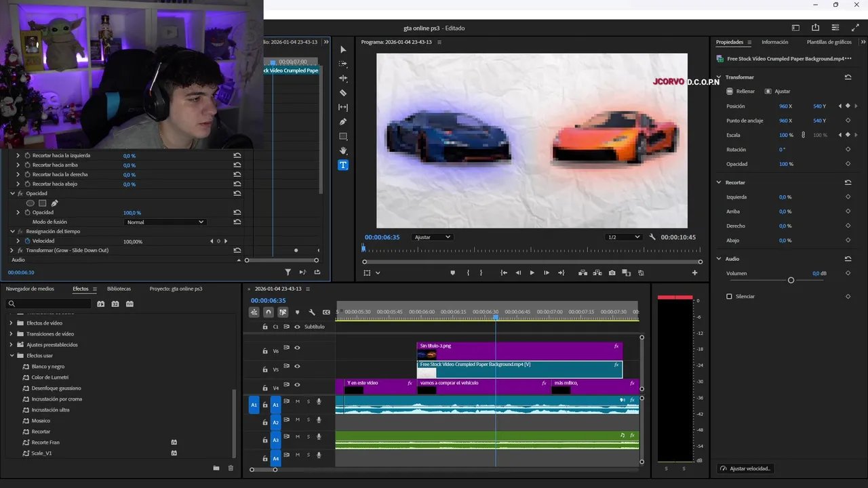Open Program monitor settings wrench
The width and height of the screenshot is (868, 488).
pos(652,237)
